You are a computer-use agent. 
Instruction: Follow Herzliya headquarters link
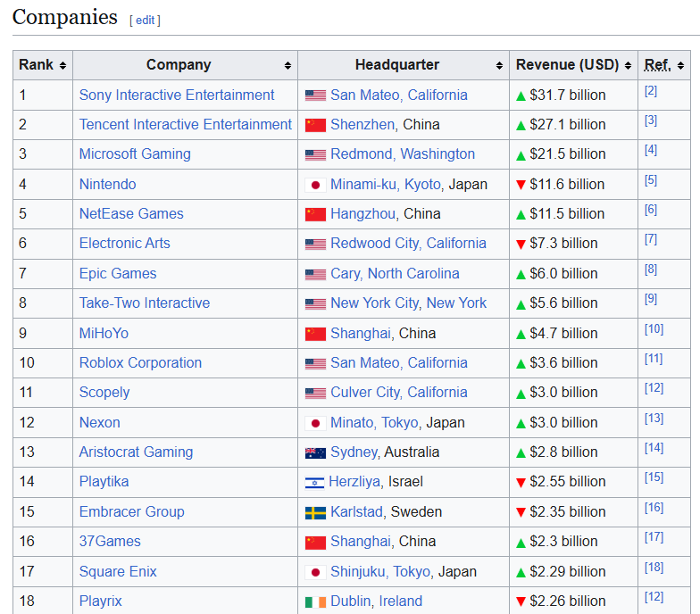[x=354, y=482]
